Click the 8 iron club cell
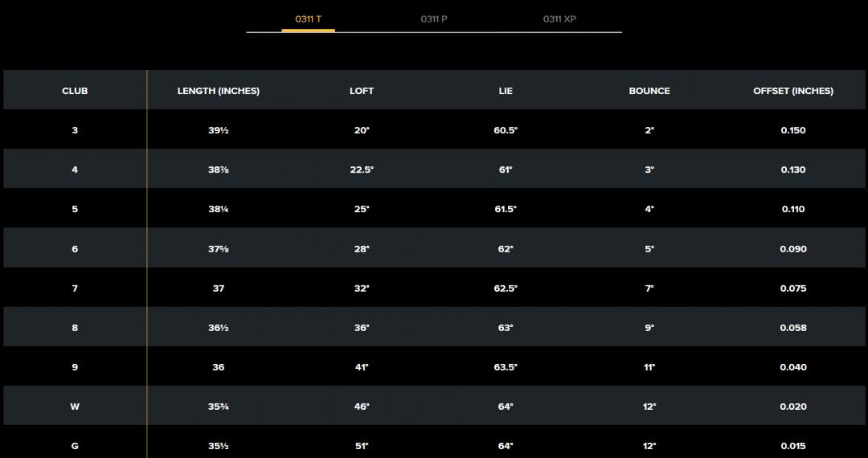The height and width of the screenshot is (458, 868). pos(75,328)
